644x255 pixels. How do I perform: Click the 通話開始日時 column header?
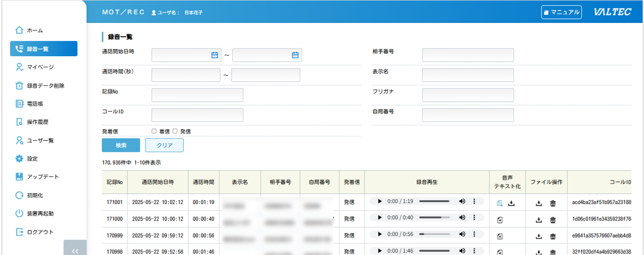[158, 182]
